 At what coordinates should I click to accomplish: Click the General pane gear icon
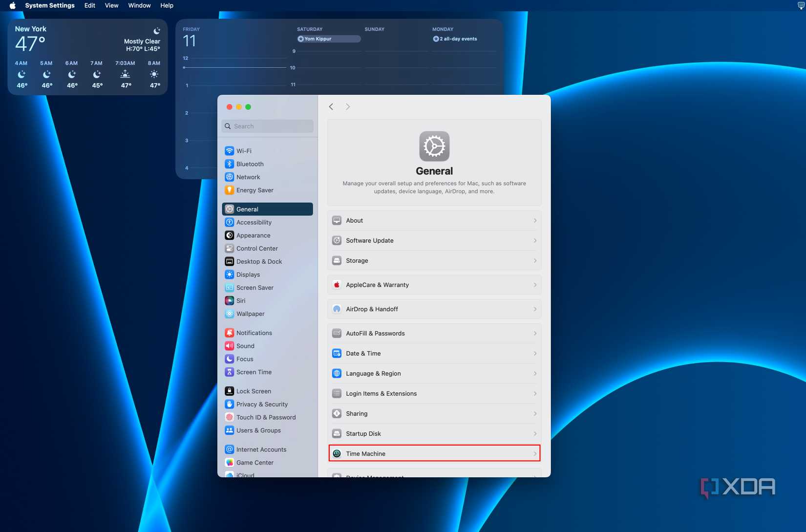pos(434,146)
